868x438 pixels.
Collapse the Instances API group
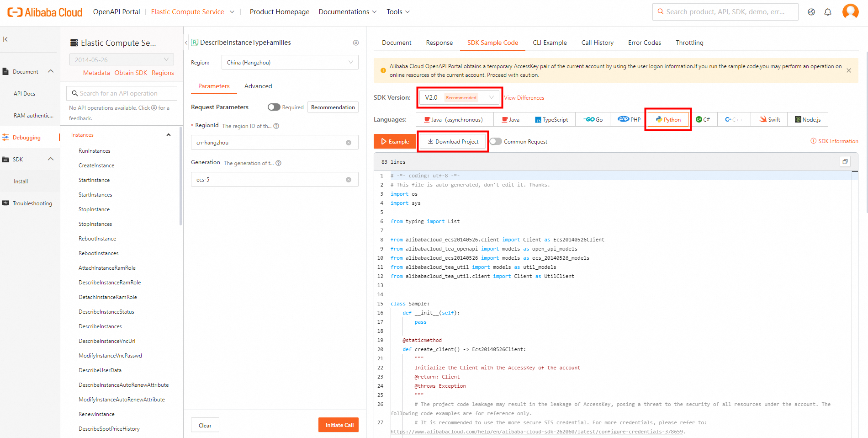coord(169,135)
